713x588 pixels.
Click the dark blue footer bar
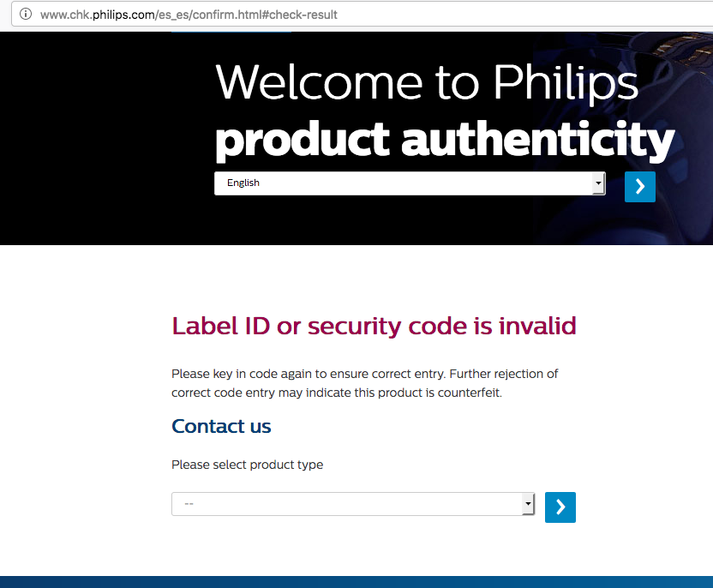coord(356,582)
